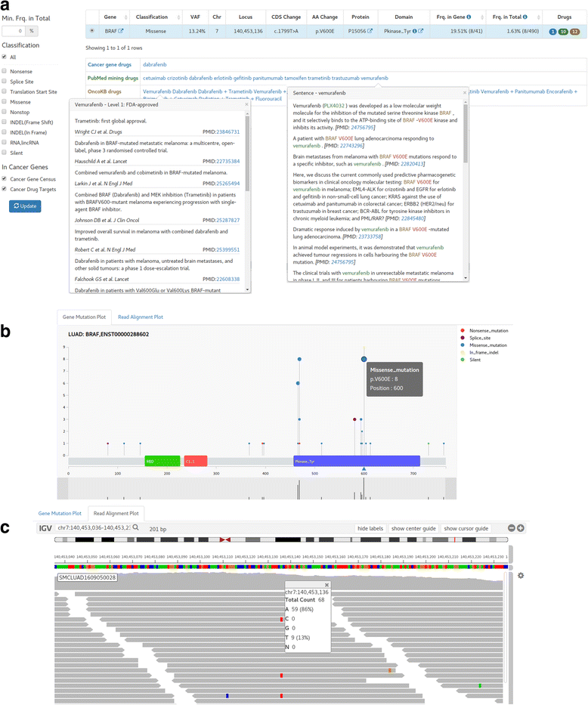Screen dimensions: 588x705
Task: Open dabrafenib cancer gene drug link
Action: 155,65
